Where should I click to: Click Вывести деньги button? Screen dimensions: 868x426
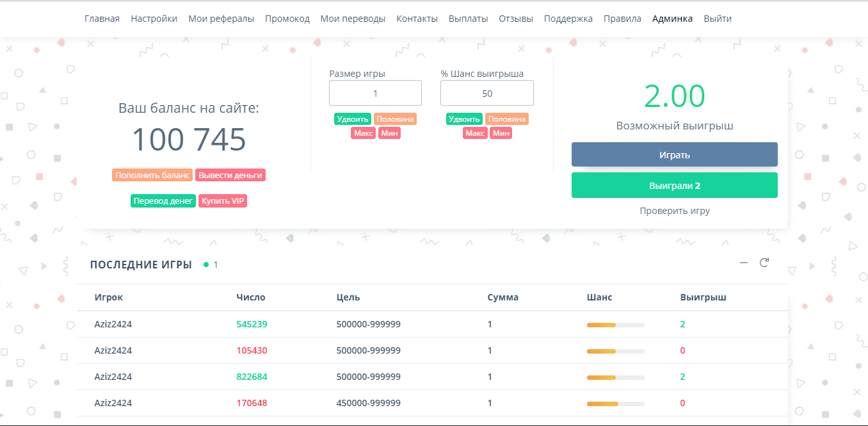[230, 176]
